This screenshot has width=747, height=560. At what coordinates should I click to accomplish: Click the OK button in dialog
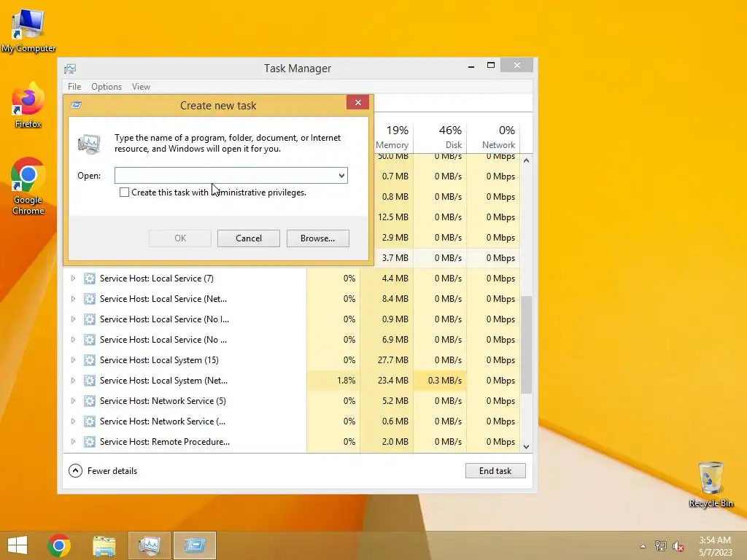180,238
